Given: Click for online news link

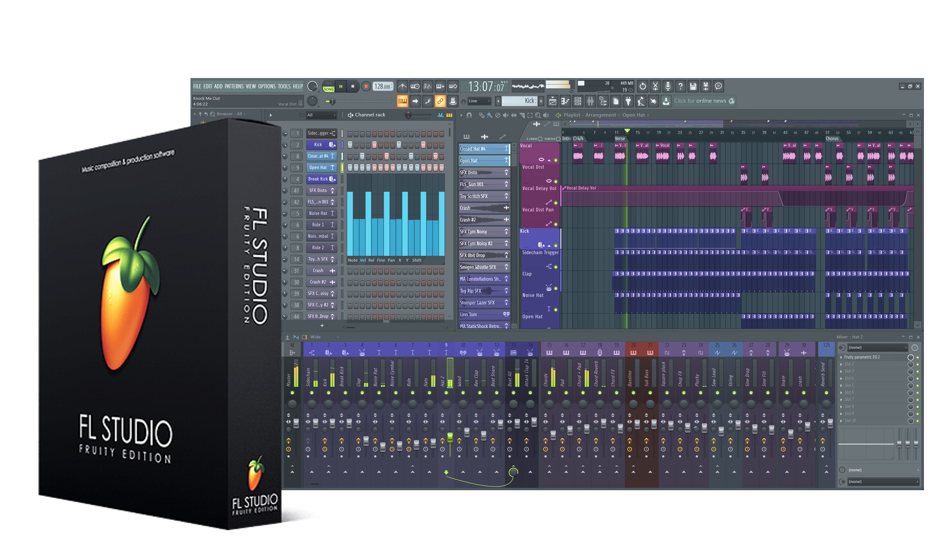Looking at the screenshot, I should [x=700, y=101].
